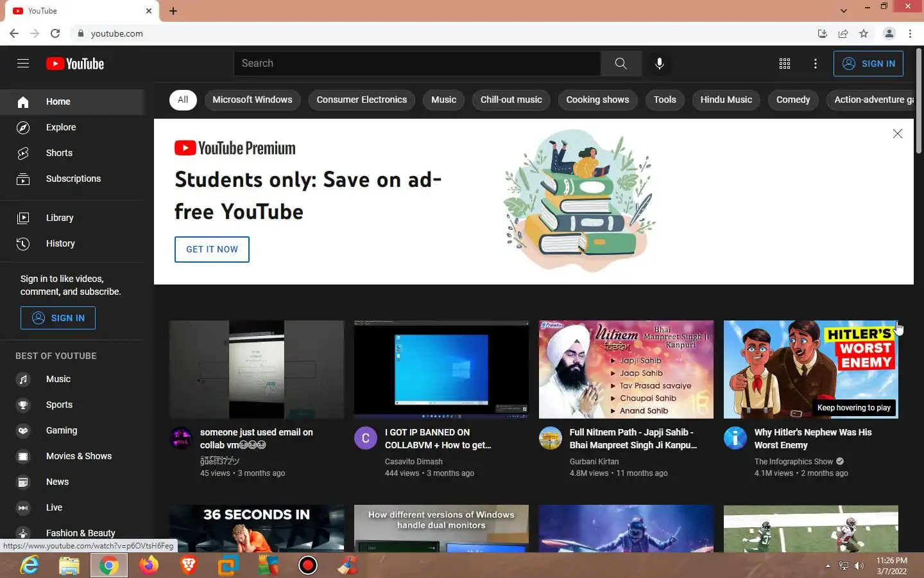Click GET IT NOW premium button
The image size is (924, 578).
point(212,249)
